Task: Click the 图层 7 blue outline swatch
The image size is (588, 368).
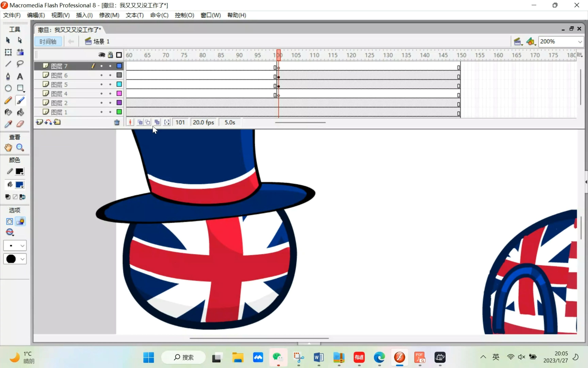Action: pos(119,66)
